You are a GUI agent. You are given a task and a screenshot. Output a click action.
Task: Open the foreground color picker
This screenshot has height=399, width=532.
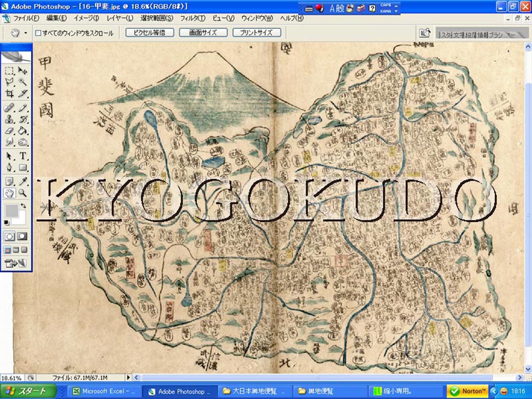click(x=11, y=210)
